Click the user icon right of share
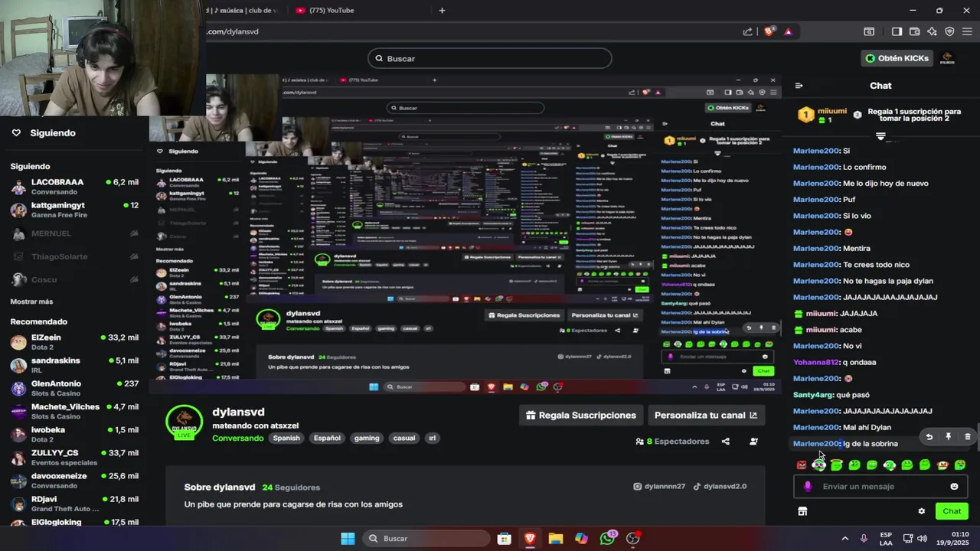980x551 pixels. pyautogui.click(x=753, y=441)
